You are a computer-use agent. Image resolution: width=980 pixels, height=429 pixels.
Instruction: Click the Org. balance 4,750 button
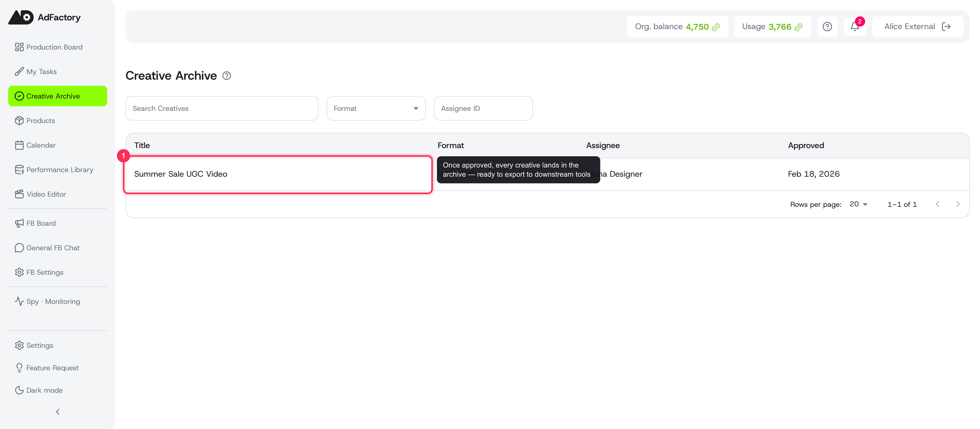tap(677, 27)
